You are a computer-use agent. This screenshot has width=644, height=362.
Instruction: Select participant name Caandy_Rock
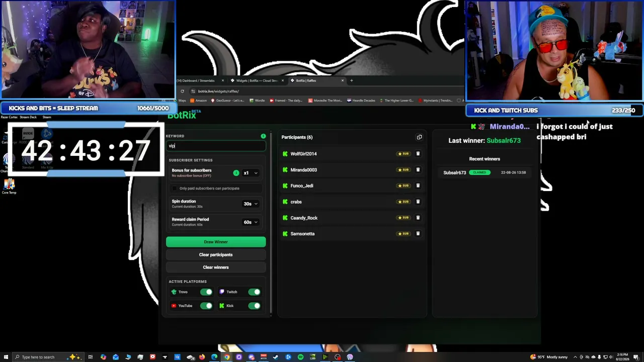[x=304, y=218]
